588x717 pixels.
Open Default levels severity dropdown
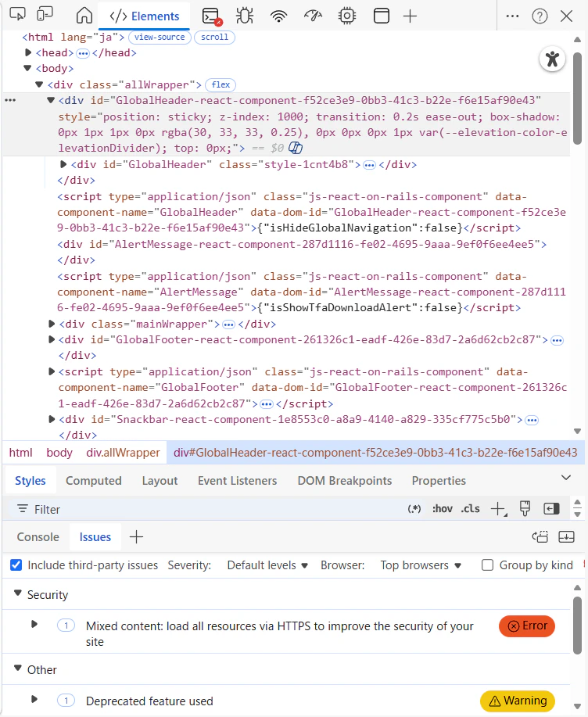pyautogui.click(x=267, y=565)
